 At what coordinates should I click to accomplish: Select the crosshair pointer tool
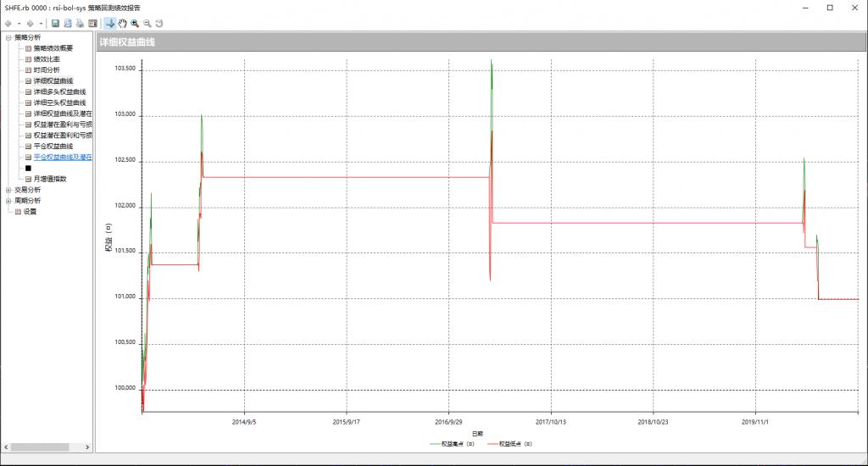(110, 23)
